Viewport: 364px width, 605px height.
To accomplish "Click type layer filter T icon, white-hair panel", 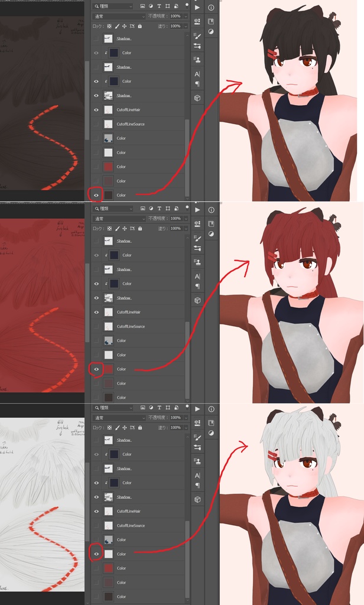I will click(x=159, y=408).
